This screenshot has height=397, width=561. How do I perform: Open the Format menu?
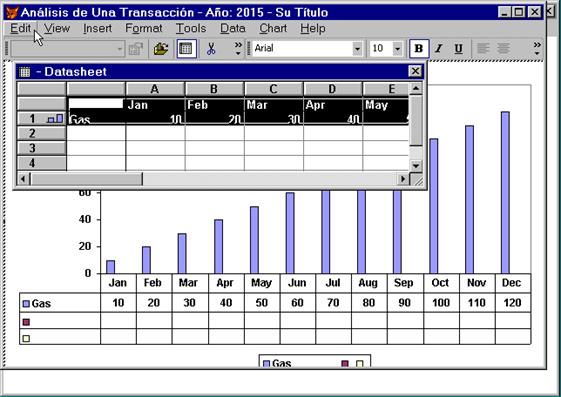click(x=143, y=28)
